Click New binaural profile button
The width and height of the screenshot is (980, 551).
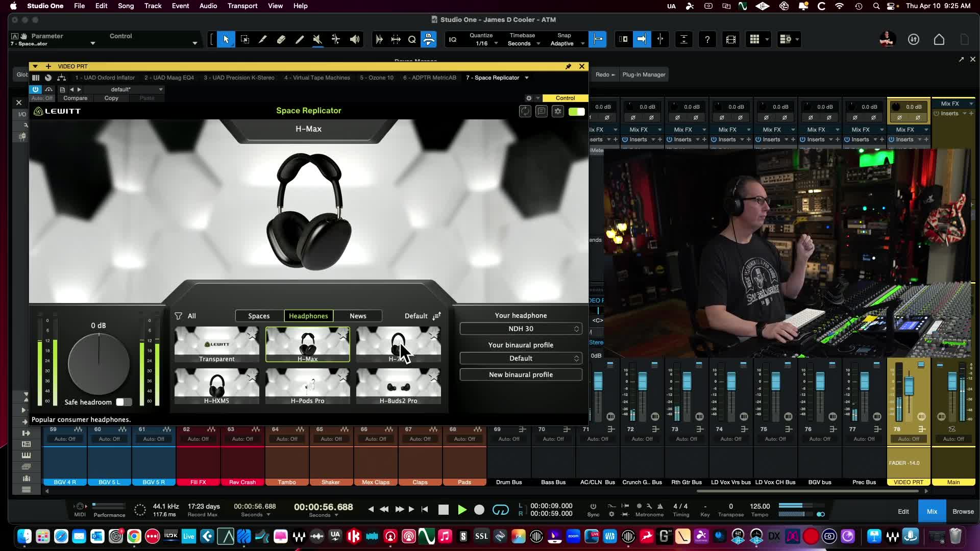tap(521, 374)
